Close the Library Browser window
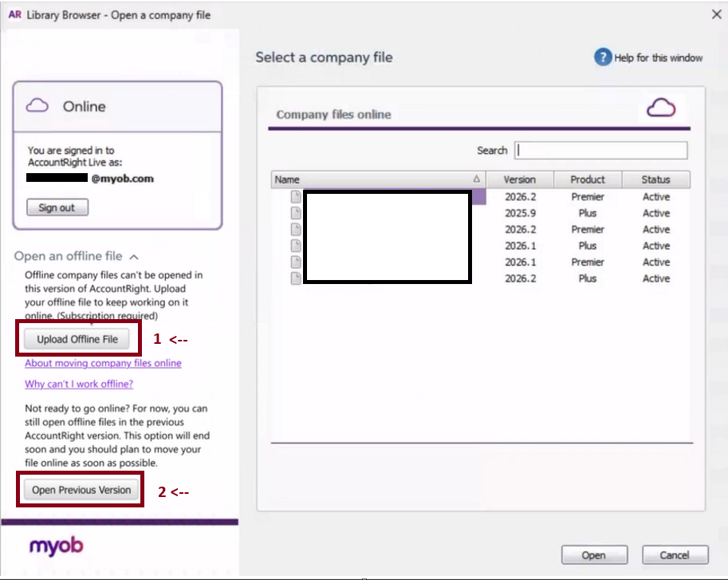This screenshot has height=580, width=728. pos(716,14)
